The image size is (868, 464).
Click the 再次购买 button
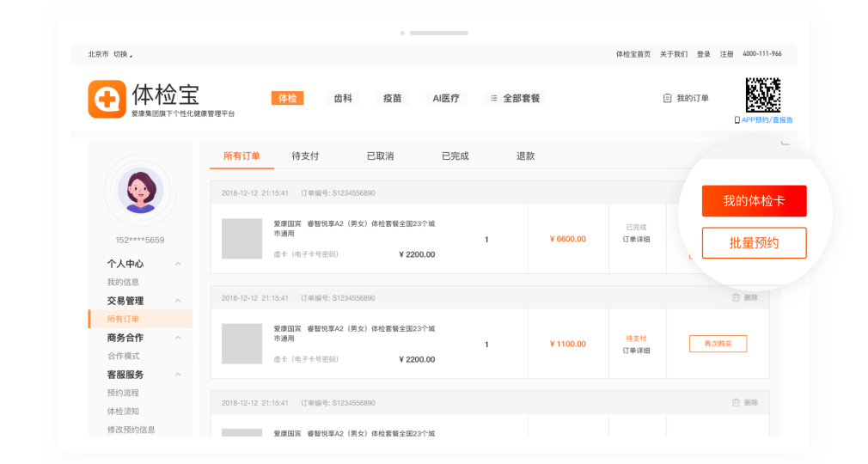point(718,344)
